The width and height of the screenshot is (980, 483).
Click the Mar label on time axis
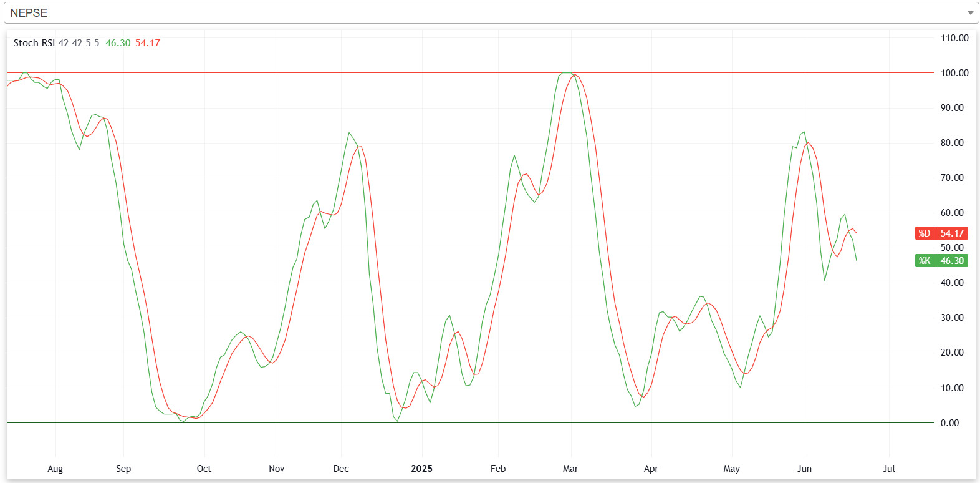pyautogui.click(x=570, y=469)
